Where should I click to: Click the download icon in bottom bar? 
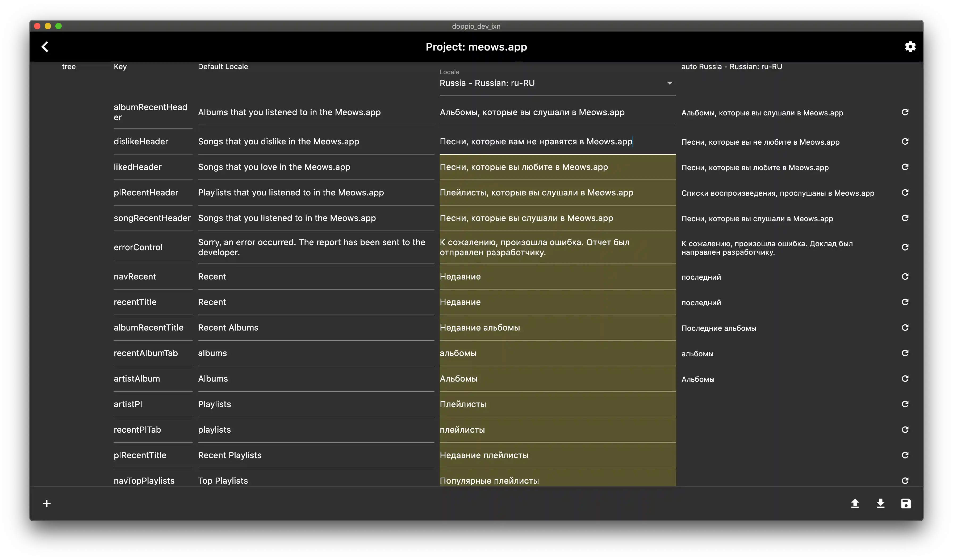pos(880,503)
